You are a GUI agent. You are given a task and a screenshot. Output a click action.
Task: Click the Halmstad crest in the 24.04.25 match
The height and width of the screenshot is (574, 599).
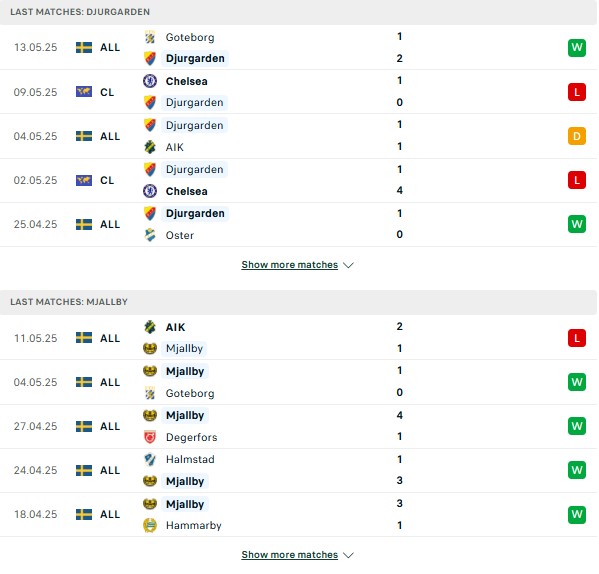coord(150,459)
